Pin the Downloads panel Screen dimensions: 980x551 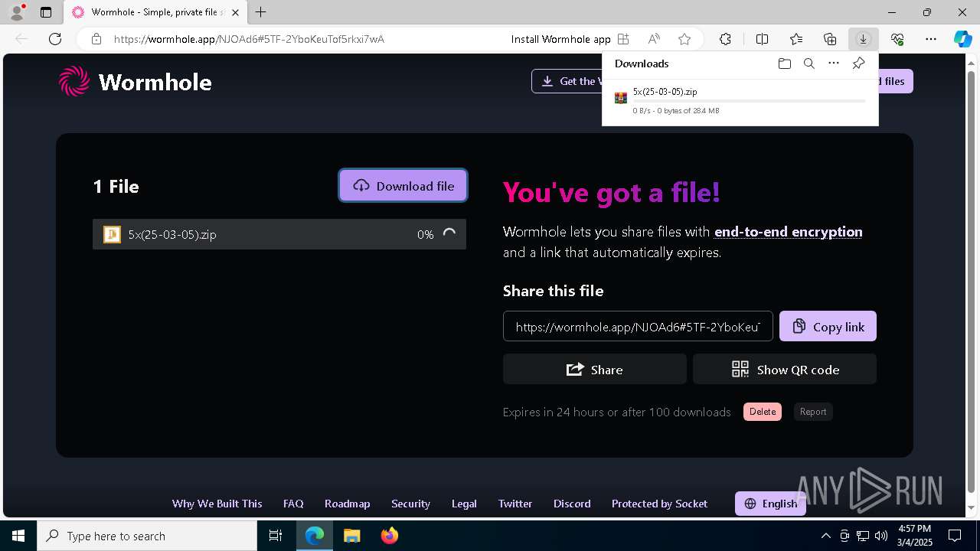858,64
